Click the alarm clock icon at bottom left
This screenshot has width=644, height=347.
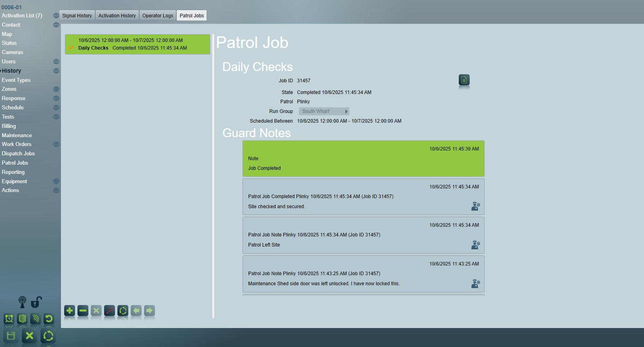(x=9, y=319)
